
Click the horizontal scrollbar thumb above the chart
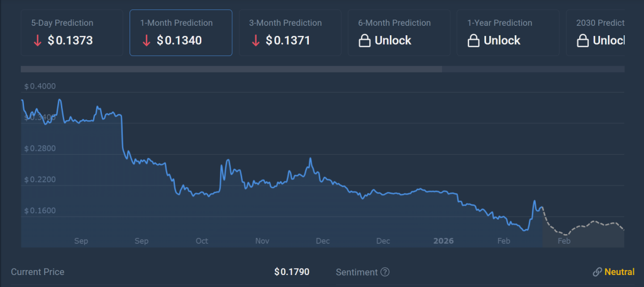click(x=231, y=69)
